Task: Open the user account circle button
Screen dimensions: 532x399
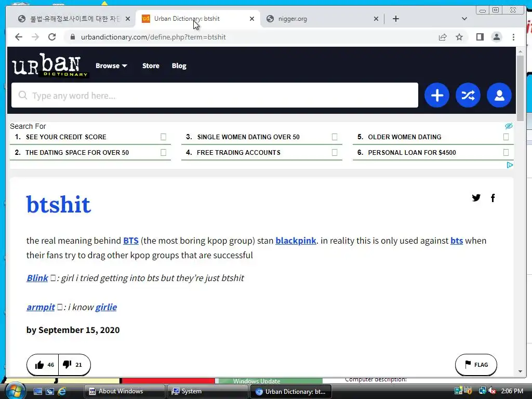Action: pyautogui.click(x=499, y=96)
